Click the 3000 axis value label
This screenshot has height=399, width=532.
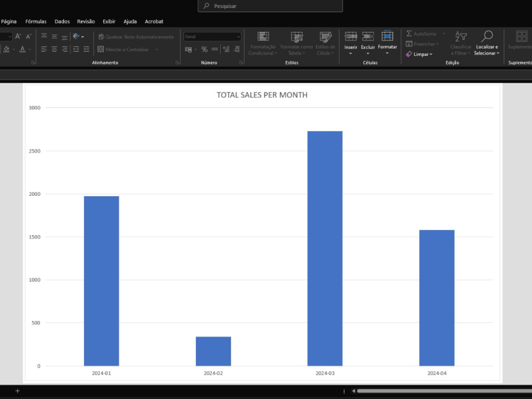point(35,108)
